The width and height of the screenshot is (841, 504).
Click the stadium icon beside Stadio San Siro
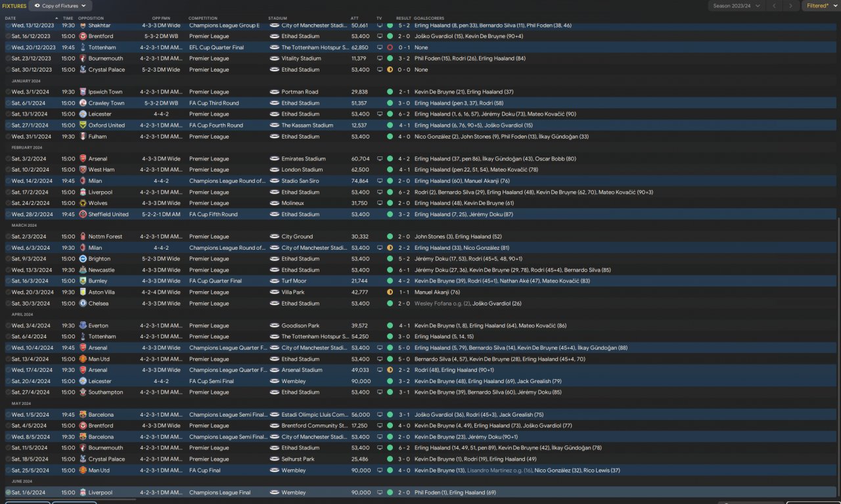pos(275,181)
